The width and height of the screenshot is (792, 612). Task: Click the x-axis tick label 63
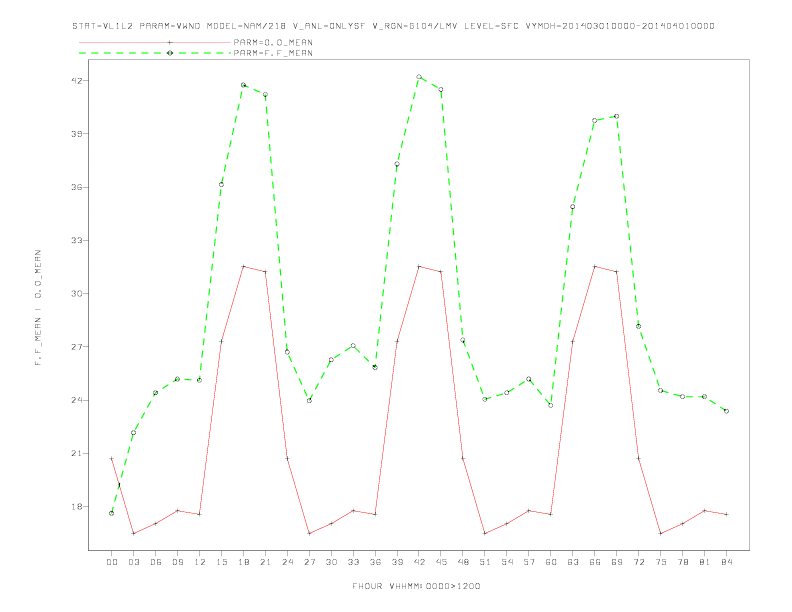[573, 562]
